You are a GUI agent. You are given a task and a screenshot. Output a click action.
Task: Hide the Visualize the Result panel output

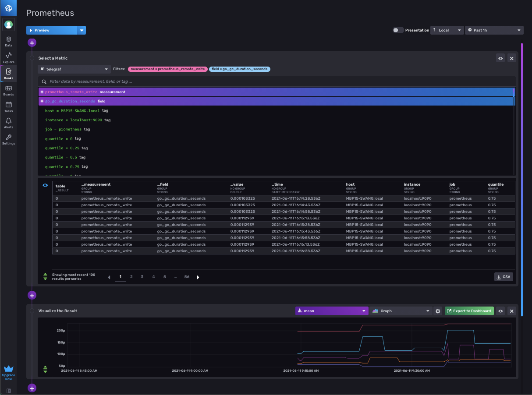click(x=500, y=311)
